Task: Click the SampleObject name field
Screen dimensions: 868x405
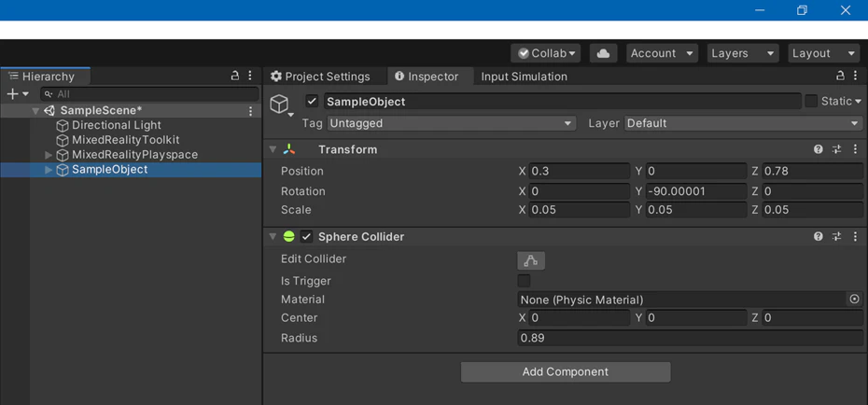Action: (x=562, y=101)
